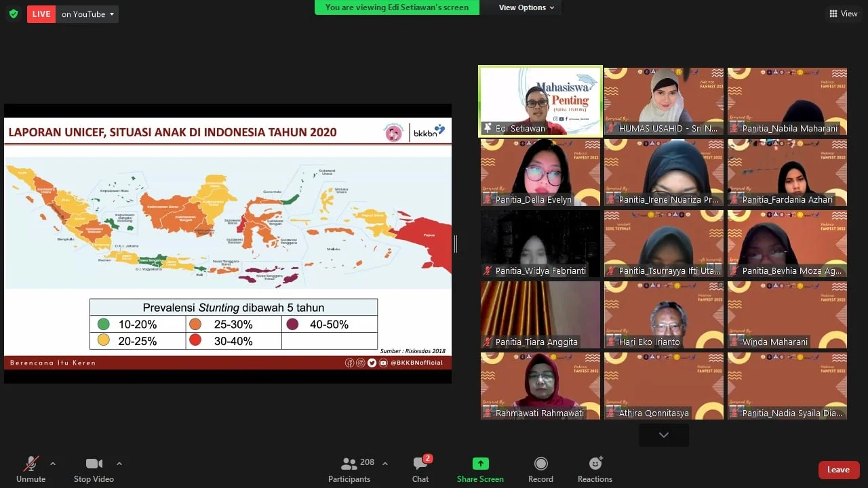Image resolution: width=868 pixels, height=488 pixels.
Task: Click muted mic icon on HUMAS USAHID tile
Action: pyautogui.click(x=611, y=128)
